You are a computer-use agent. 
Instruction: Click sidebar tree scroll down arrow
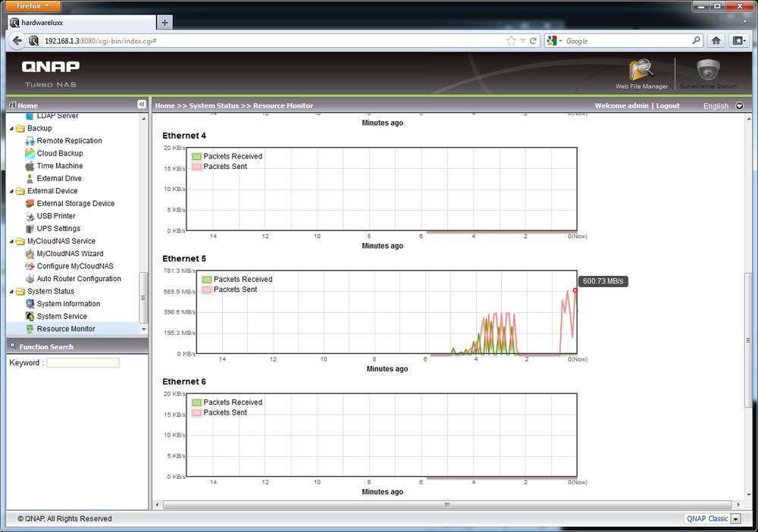pos(143,329)
